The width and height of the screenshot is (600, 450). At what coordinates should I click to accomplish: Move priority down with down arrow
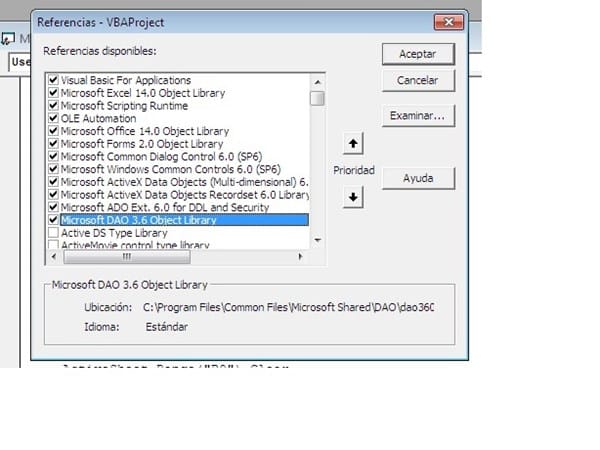click(x=353, y=197)
